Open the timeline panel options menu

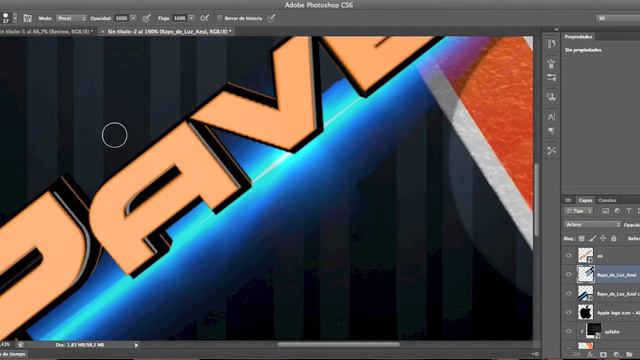coord(536,354)
